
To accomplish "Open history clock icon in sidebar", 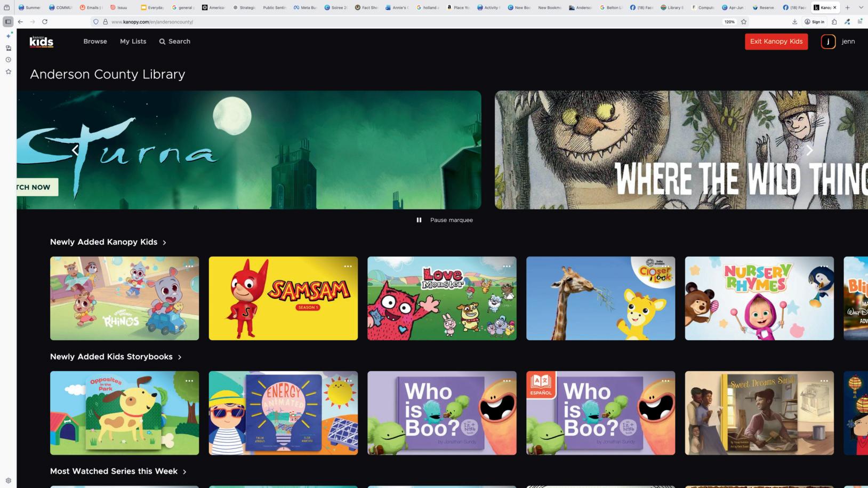I will point(9,60).
